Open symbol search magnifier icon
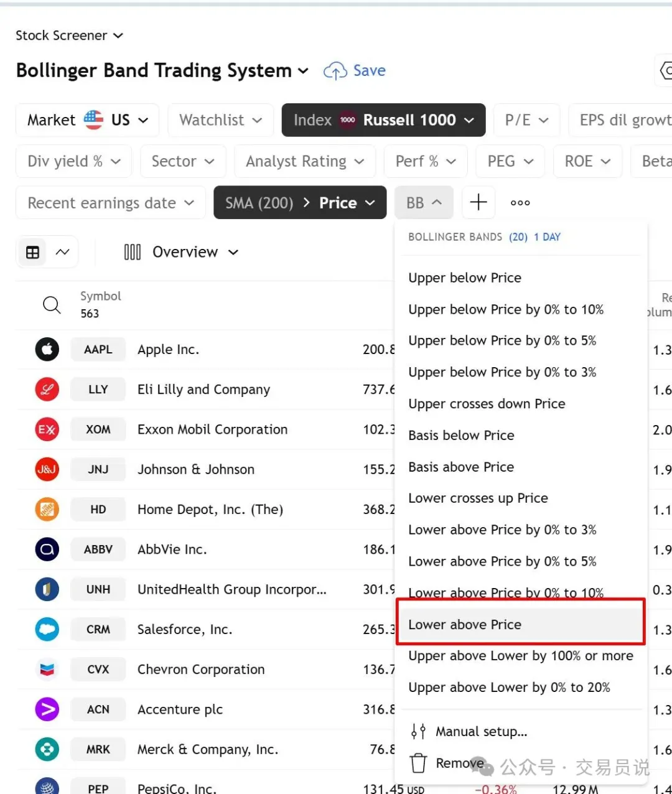Viewport: 672px width, 794px height. coord(52,305)
